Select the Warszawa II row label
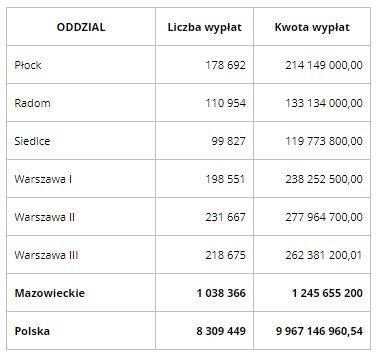 45,217
